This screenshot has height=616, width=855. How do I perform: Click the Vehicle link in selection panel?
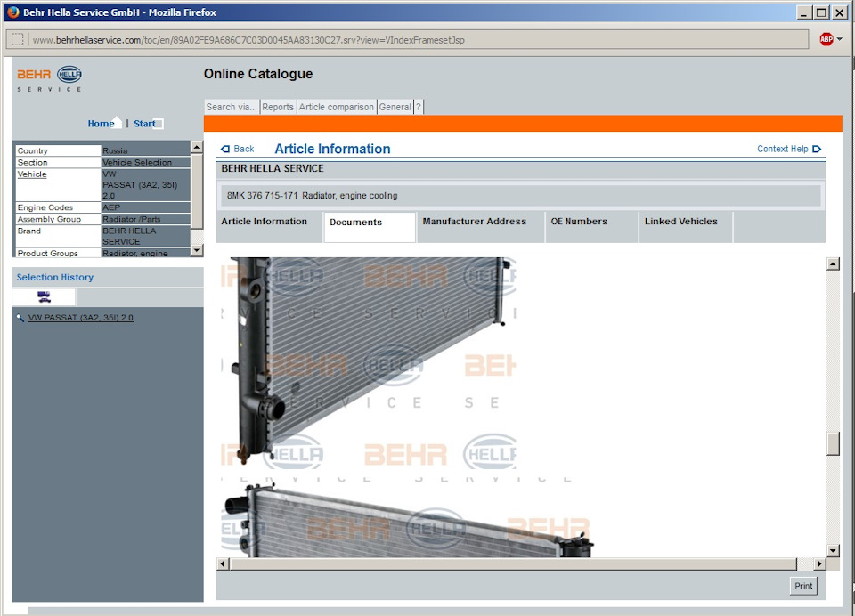pos(32,174)
